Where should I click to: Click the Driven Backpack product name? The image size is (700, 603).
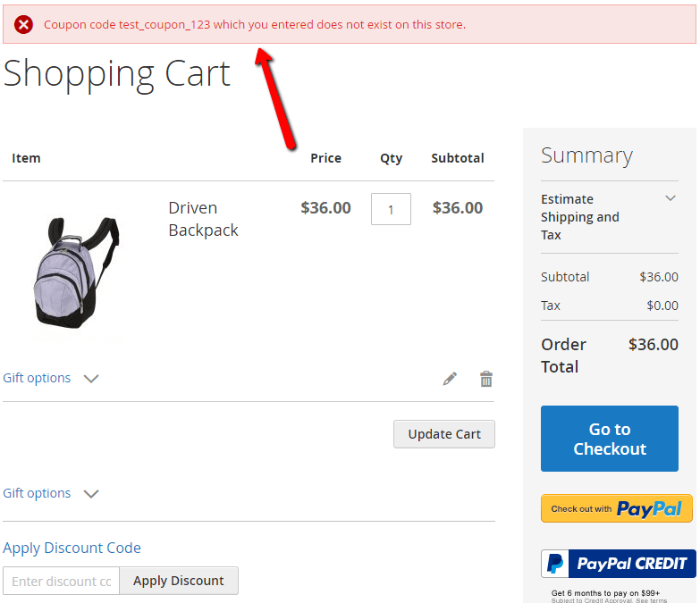(x=203, y=219)
